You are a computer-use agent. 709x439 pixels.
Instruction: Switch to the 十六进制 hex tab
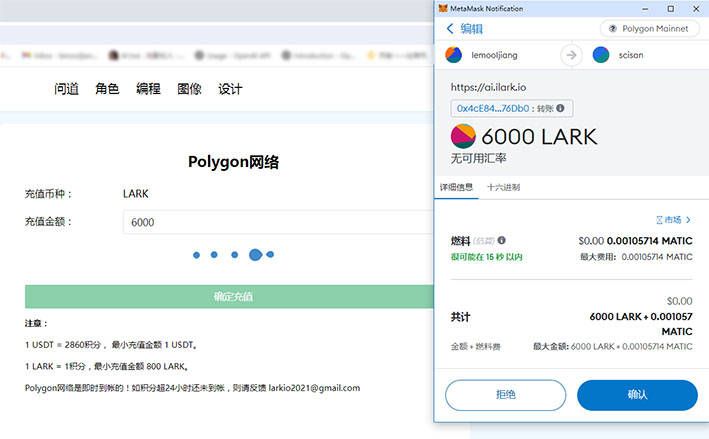coord(503,187)
